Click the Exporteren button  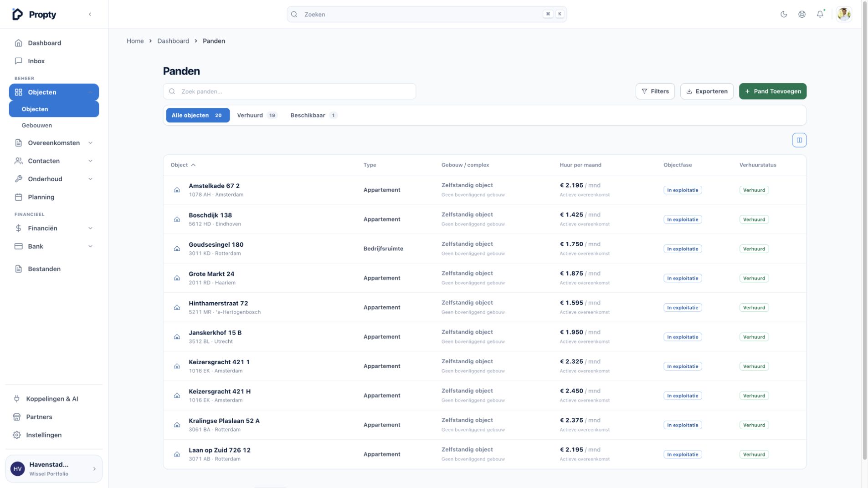point(707,91)
